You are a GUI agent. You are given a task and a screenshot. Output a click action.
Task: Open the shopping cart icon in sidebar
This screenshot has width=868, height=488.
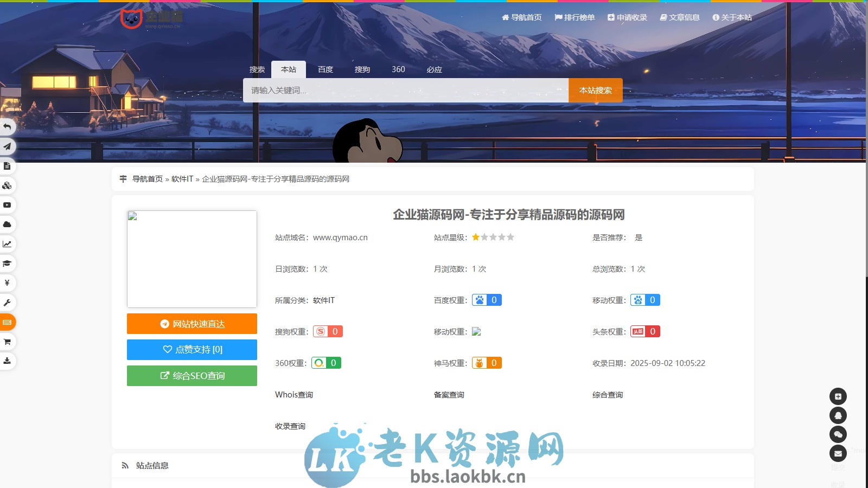tap(7, 342)
